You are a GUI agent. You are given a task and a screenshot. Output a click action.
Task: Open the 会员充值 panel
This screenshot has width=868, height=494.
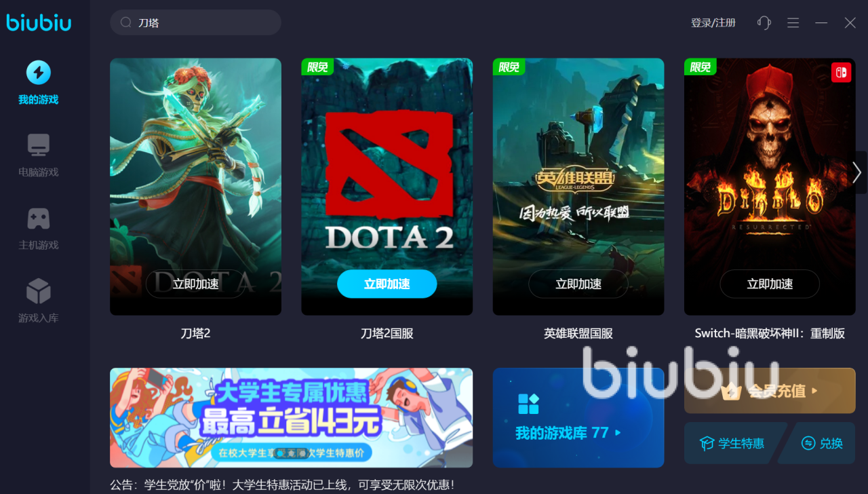(x=770, y=391)
